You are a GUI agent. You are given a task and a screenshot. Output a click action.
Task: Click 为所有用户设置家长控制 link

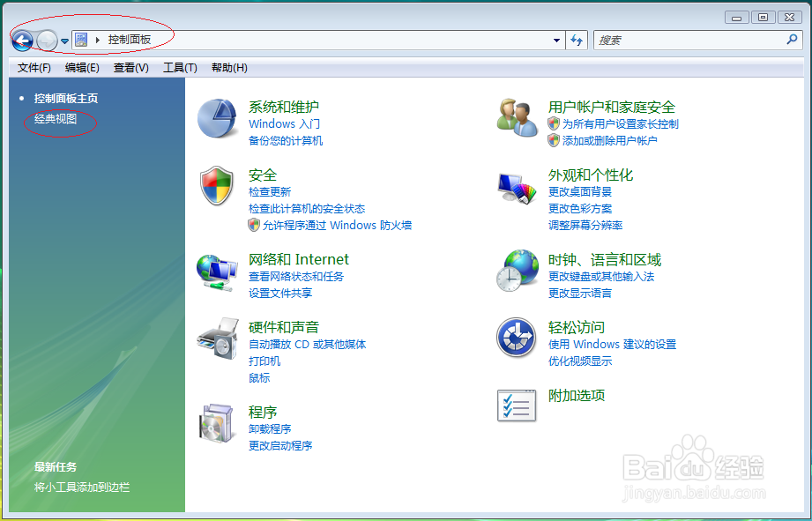tap(621, 123)
